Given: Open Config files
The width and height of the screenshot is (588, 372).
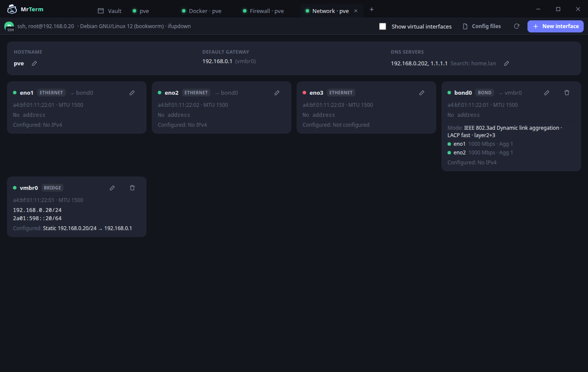Looking at the screenshot, I should click(482, 26).
